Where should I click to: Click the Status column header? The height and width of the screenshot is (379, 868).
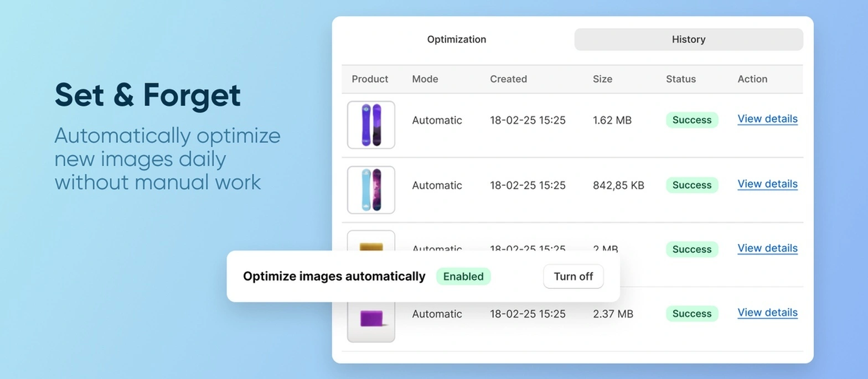coord(680,79)
